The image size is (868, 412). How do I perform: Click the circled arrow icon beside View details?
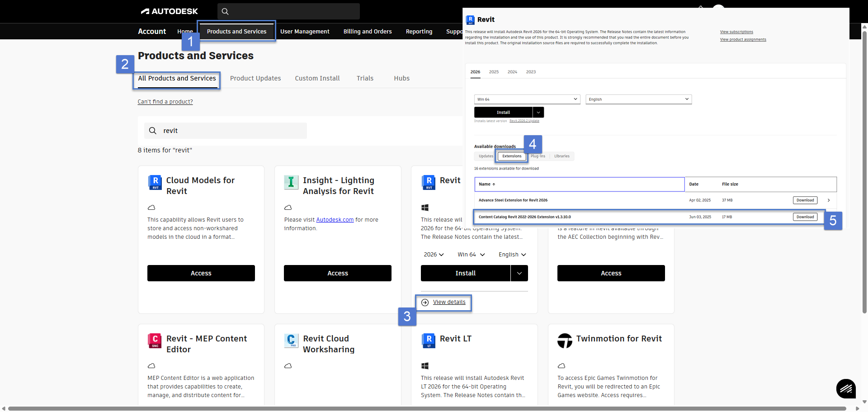(x=425, y=303)
